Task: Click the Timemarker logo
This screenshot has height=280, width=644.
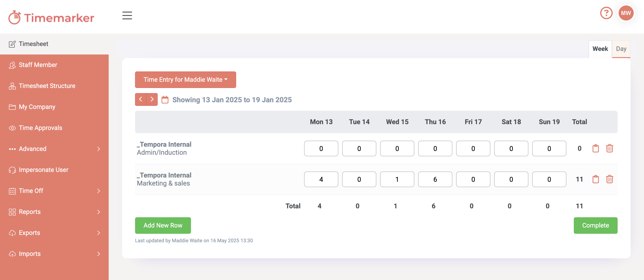Action: [x=51, y=17]
